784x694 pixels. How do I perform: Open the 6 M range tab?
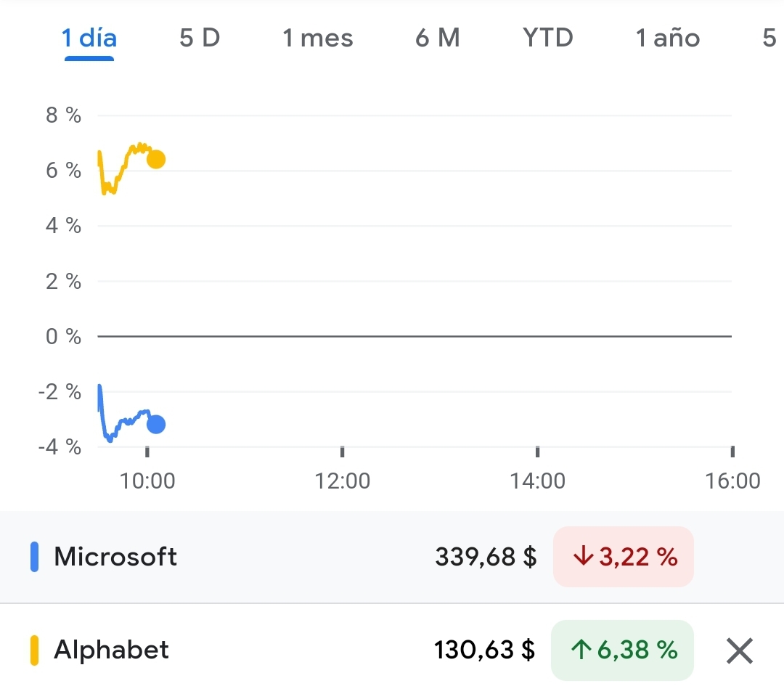[437, 38]
